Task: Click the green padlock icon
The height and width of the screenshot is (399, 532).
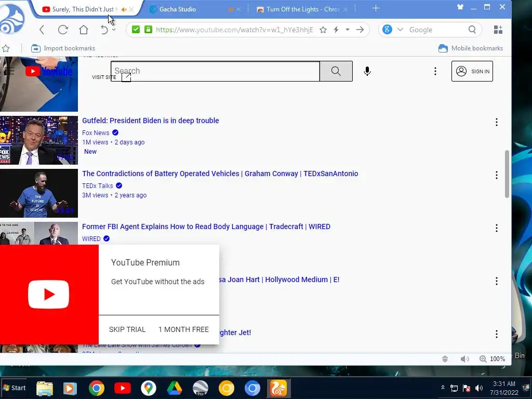Action: [148, 30]
